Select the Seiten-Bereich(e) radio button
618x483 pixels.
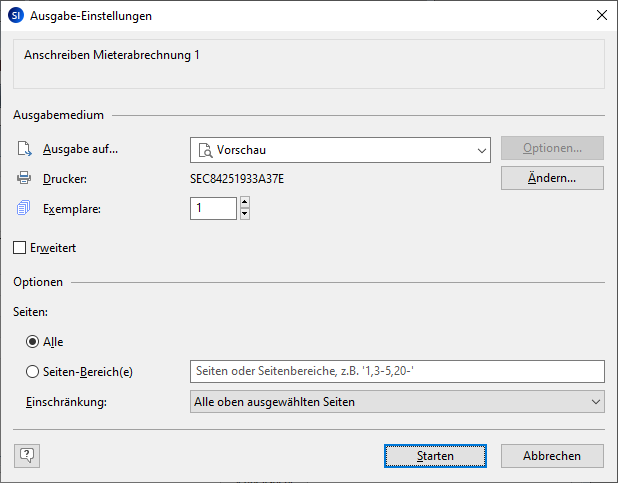(x=32, y=372)
